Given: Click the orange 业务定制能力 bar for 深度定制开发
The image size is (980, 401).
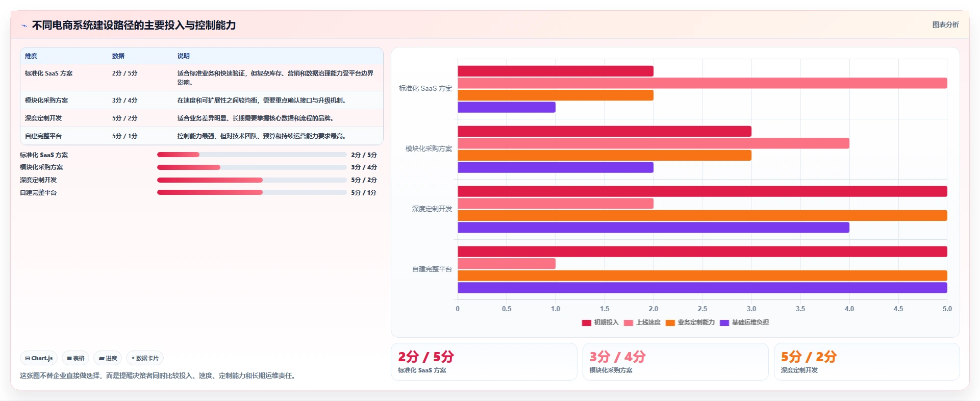Looking at the screenshot, I should [702, 216].
